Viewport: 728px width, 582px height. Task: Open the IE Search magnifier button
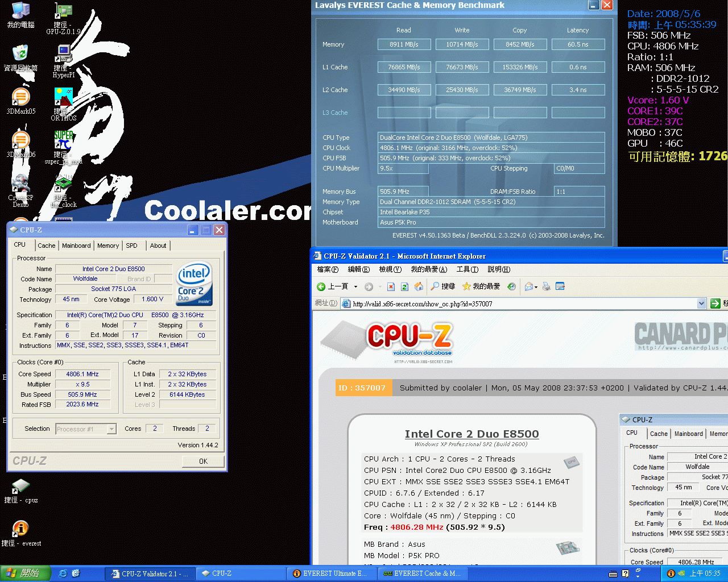click(443, 286)
